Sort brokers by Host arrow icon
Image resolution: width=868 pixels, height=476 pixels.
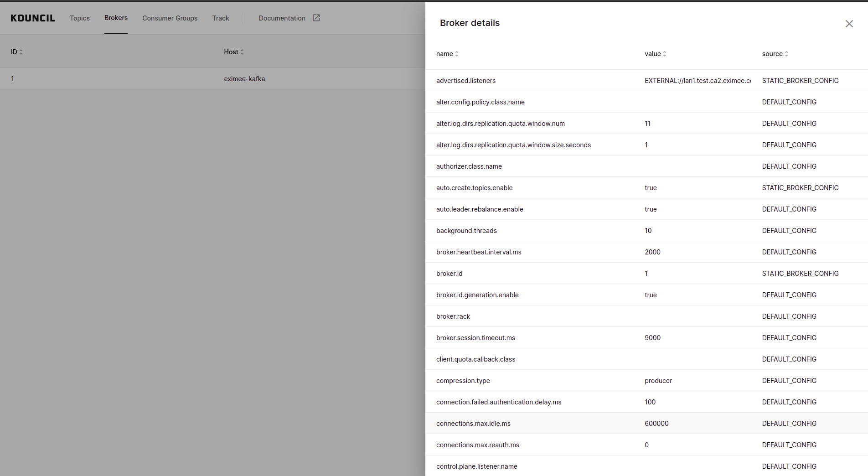(x=242, y=52)
